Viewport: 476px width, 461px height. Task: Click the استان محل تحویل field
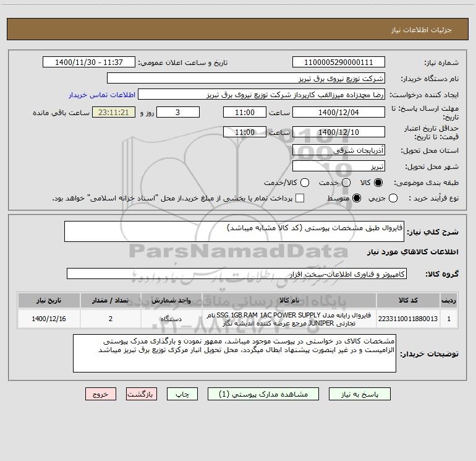pyautogui.click(x=339, y=150)
